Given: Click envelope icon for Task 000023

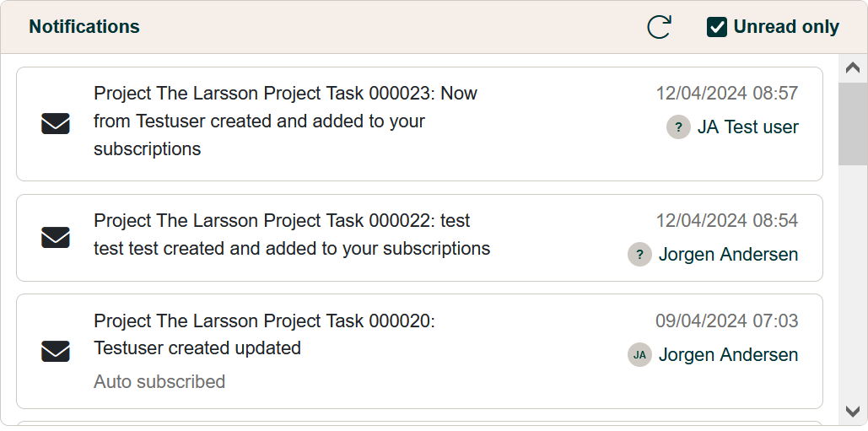Looking at the screenshot, I should (x=56, y=124).
